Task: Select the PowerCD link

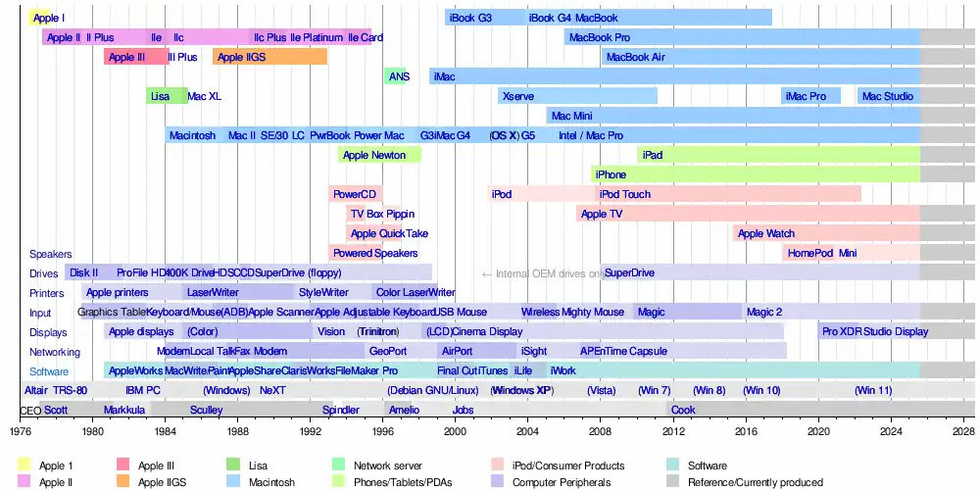Action: tap(354, 194)
